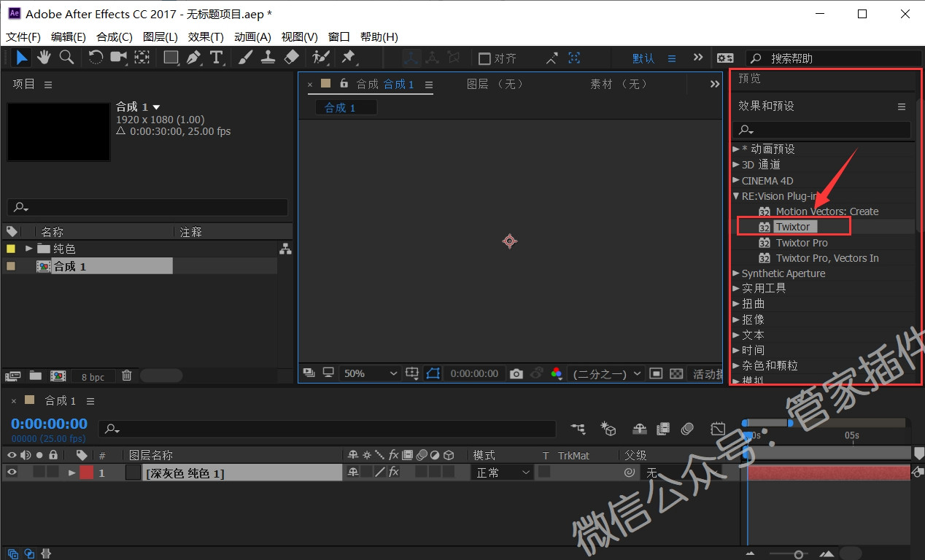
Task: Expand the Synthetic Aperture effects category
Action: pyautogui.click(x=736, y=273)
